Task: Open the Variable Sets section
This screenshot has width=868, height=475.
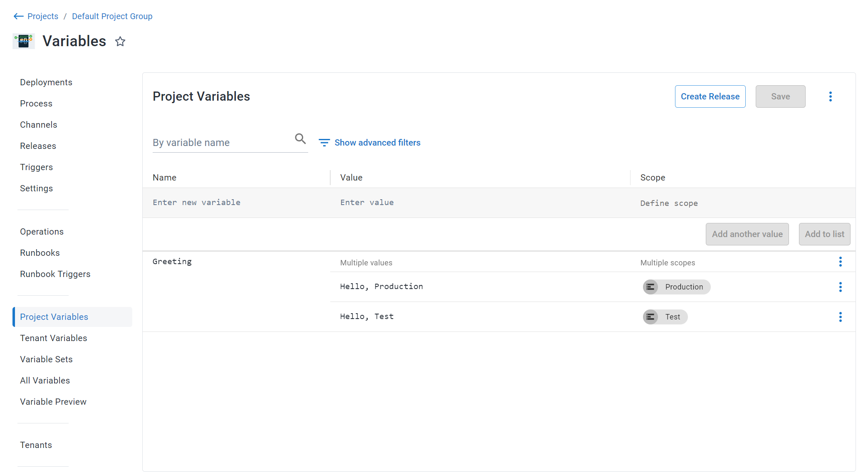Action: (47, 359)
